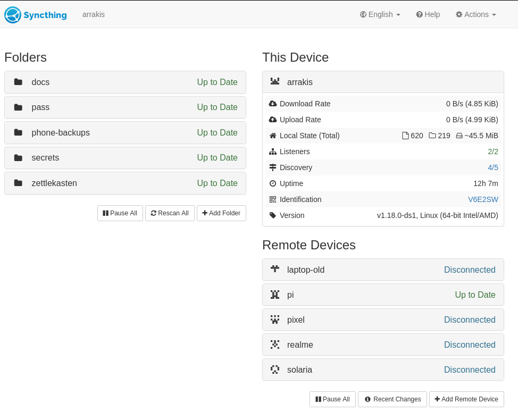The height and width of the screenshot is (420, 518).
Task: Click the folder icon beside zettlekasten
Action: (18, 183)
